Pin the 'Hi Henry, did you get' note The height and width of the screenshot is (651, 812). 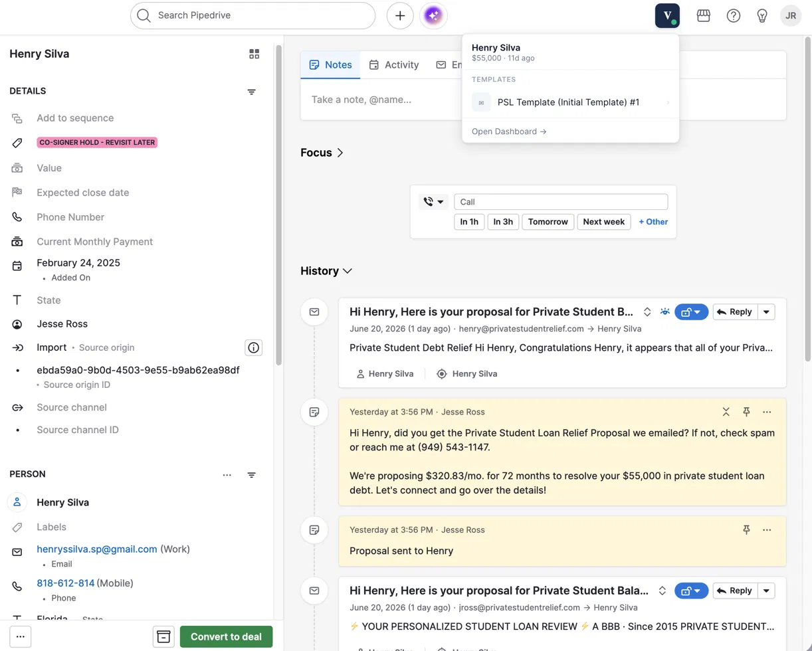click(x=746, y=412)
